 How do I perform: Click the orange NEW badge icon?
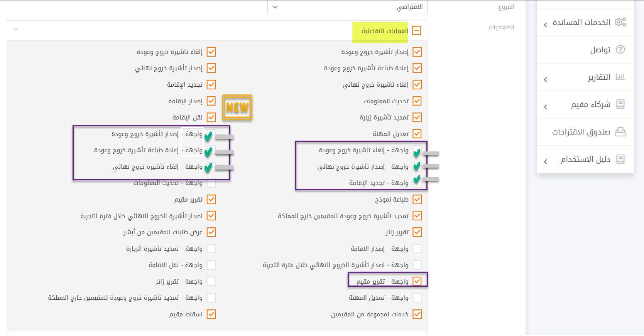click(x=237, y=108)
